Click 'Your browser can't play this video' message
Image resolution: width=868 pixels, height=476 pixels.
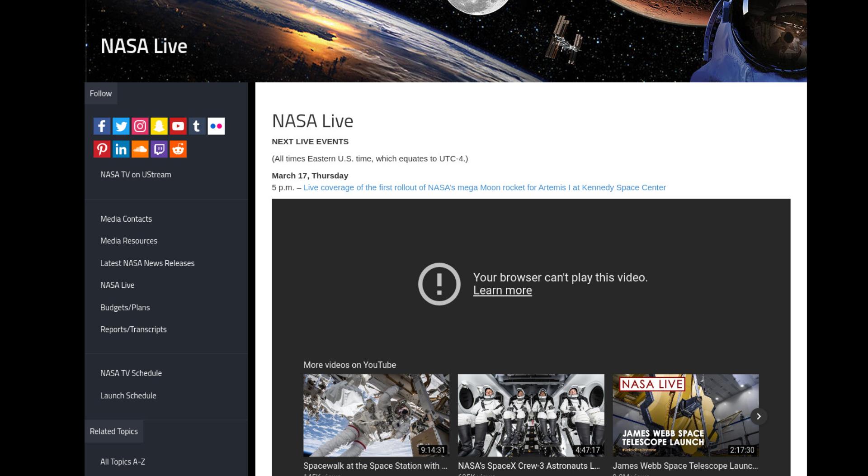click(x=561, y=277)
